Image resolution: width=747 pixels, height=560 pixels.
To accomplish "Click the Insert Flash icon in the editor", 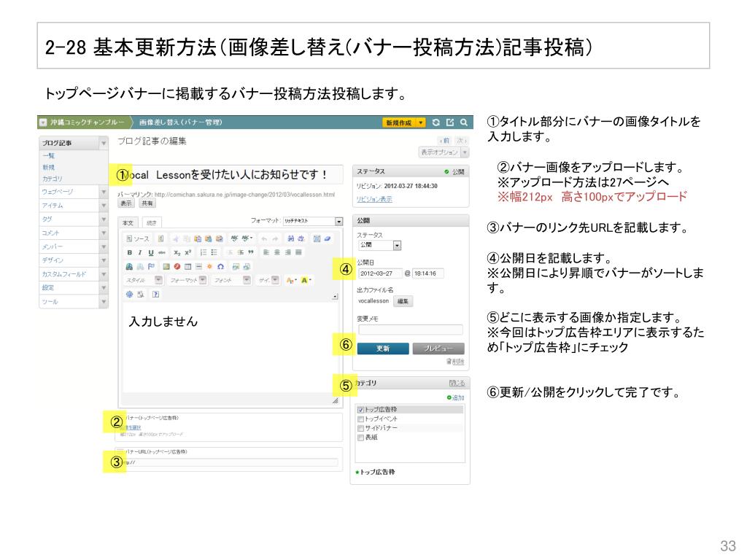I will 177,267.
